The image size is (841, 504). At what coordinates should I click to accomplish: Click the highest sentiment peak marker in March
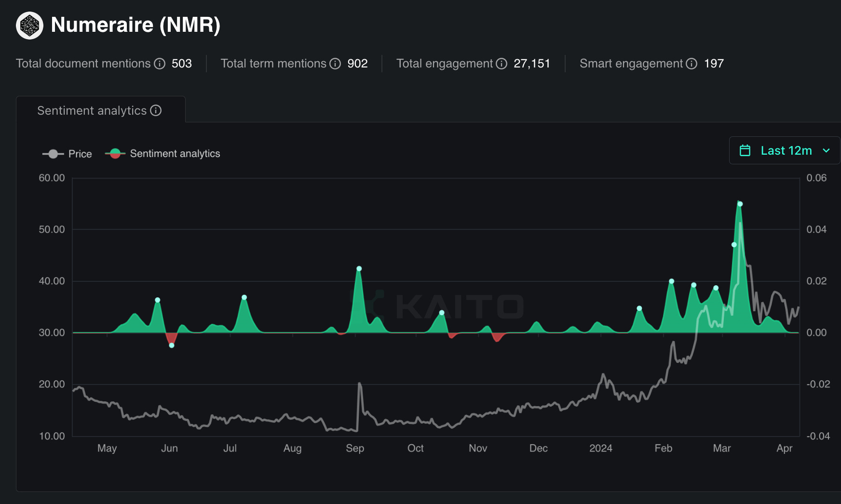point(740,204)
